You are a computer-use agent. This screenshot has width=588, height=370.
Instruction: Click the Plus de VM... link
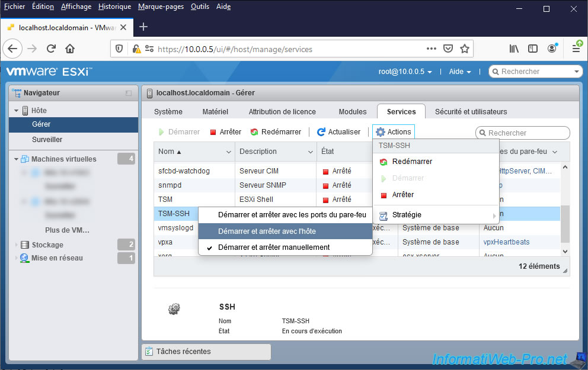pos(67,230)
